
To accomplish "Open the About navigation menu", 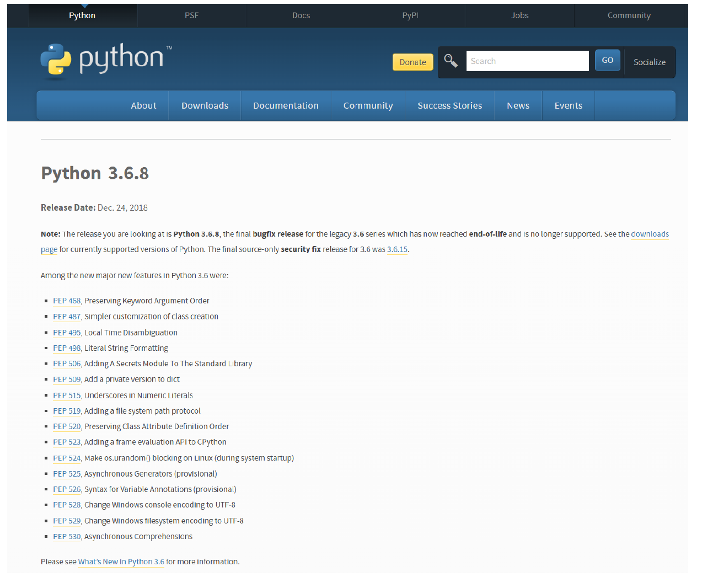I will (144, 105).
